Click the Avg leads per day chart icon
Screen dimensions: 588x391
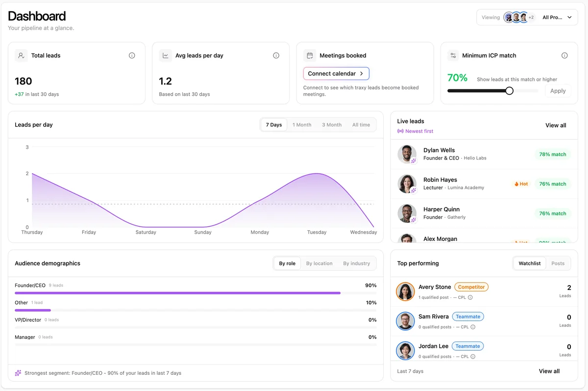click(x=166, y=55)
